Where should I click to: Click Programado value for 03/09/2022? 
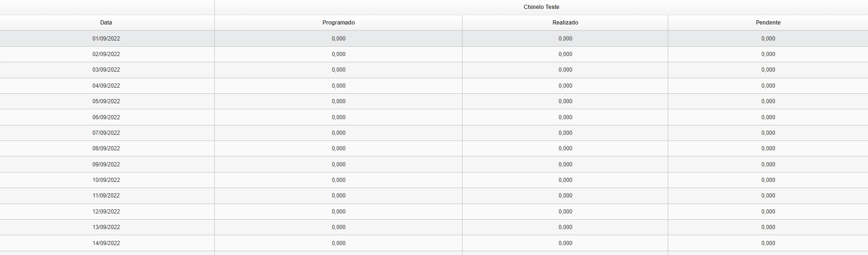pyautogui.click(x=339, y=70)
